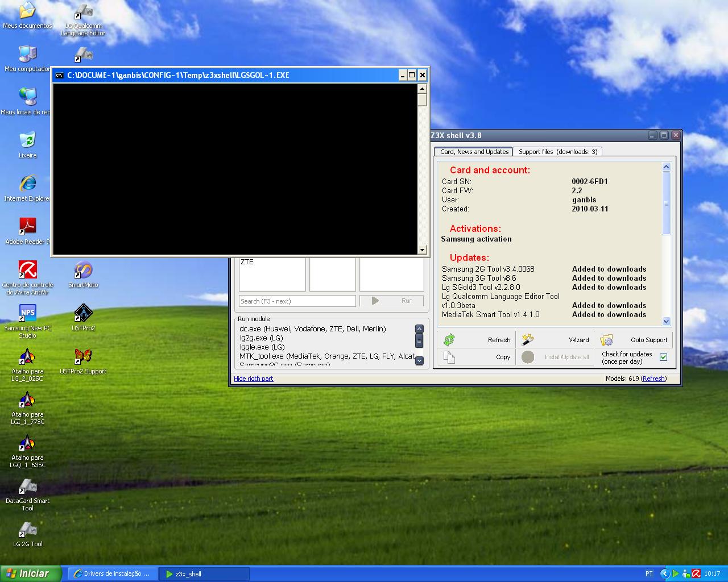The width and height of the screenshot is (728, 582).
Task: Launch Samsung New PC Studio
Action: tap(27, 321)
